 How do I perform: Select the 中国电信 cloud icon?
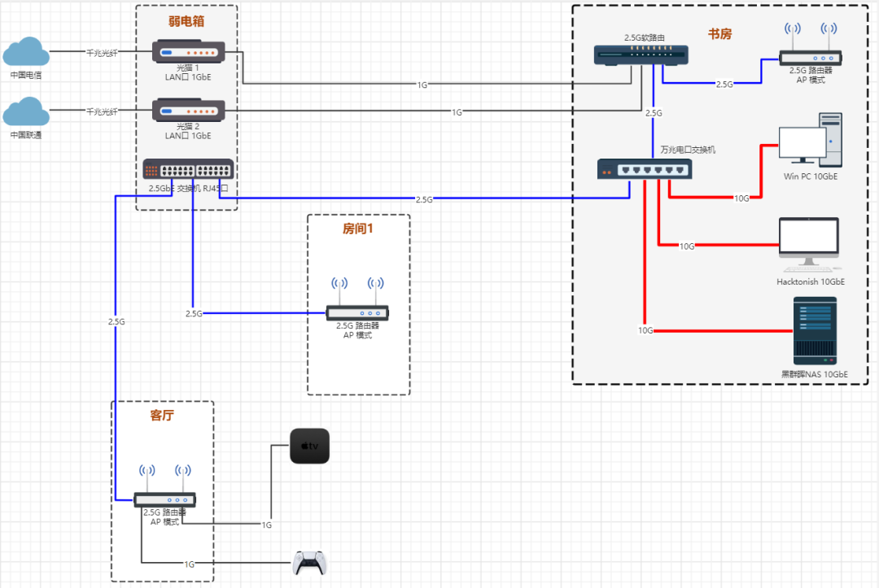click(26, 51)
